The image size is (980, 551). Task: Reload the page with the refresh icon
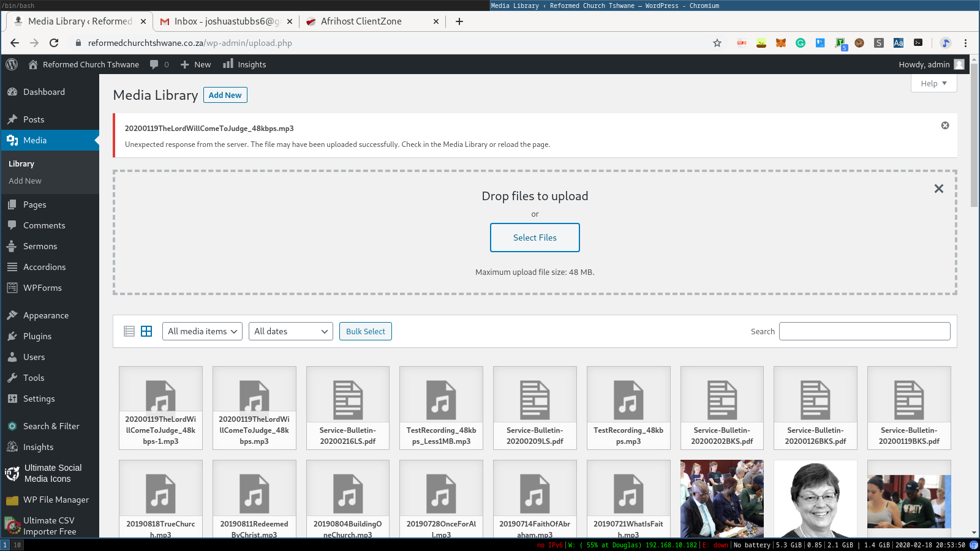pos(54,43)
